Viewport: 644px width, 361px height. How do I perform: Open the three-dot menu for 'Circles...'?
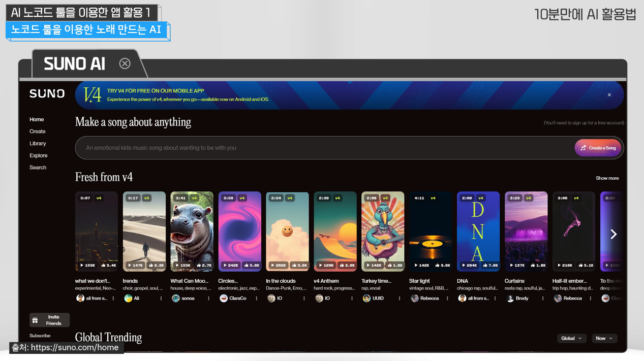coord(257,299)
